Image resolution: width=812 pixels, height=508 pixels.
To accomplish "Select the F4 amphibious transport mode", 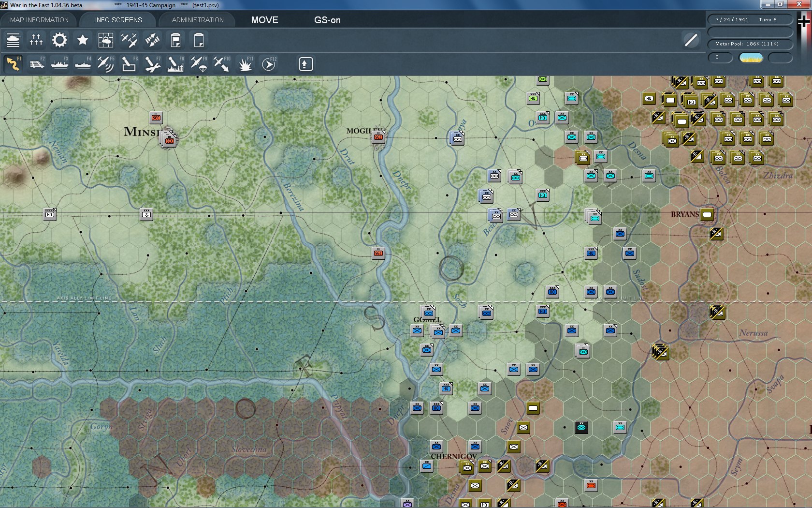I will pyautogui.click(x=83, y=64).
